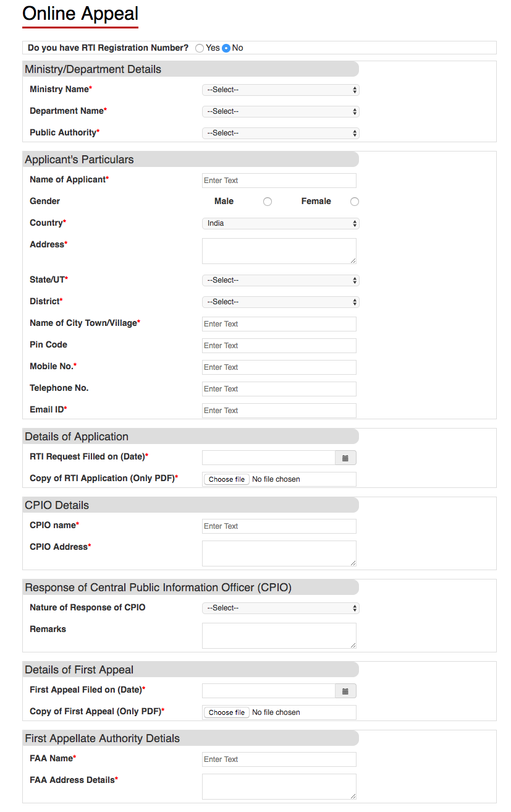Click the FAA Name input field
The height and width of the screenshot is (812, 511).
point(279,759)
